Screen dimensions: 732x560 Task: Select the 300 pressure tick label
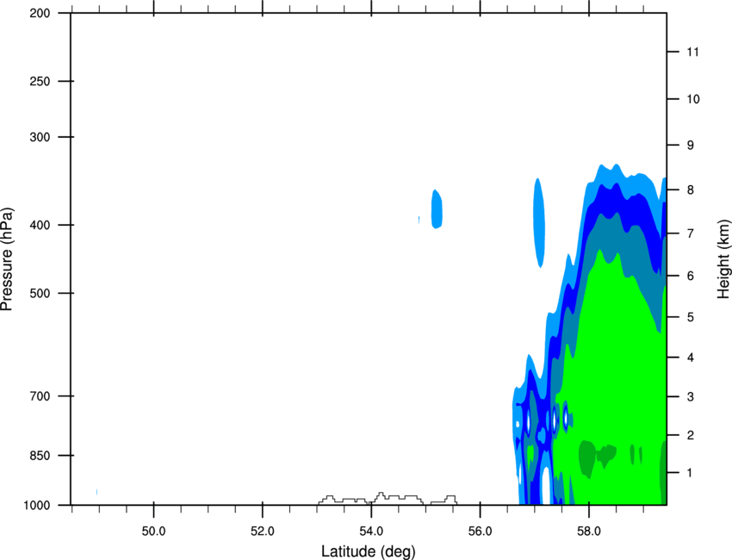point(40,137)
